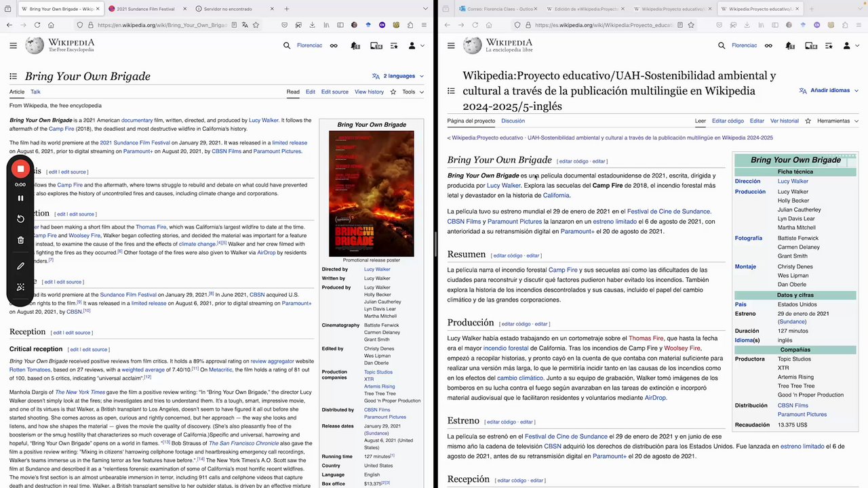The image size is (868, 488).
Task: Open the Lucy Walker link in English intro
Action: click(264, 120)
